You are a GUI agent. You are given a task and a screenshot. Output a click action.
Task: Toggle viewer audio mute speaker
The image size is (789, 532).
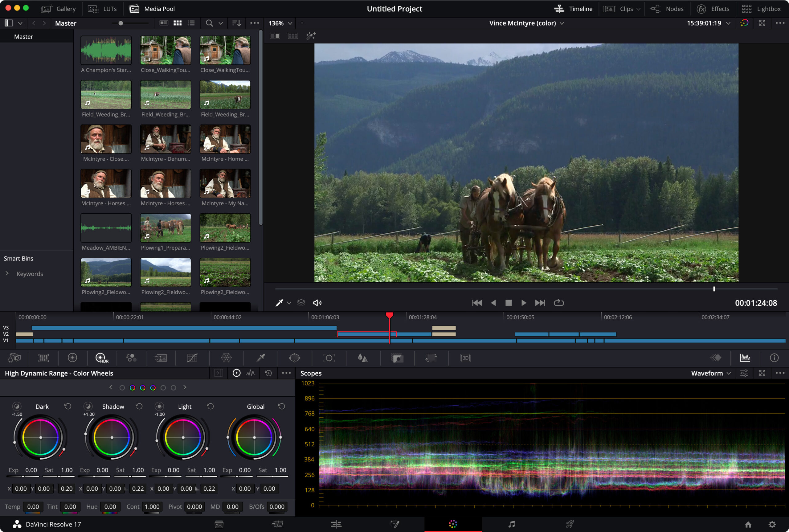coord(317,303)
